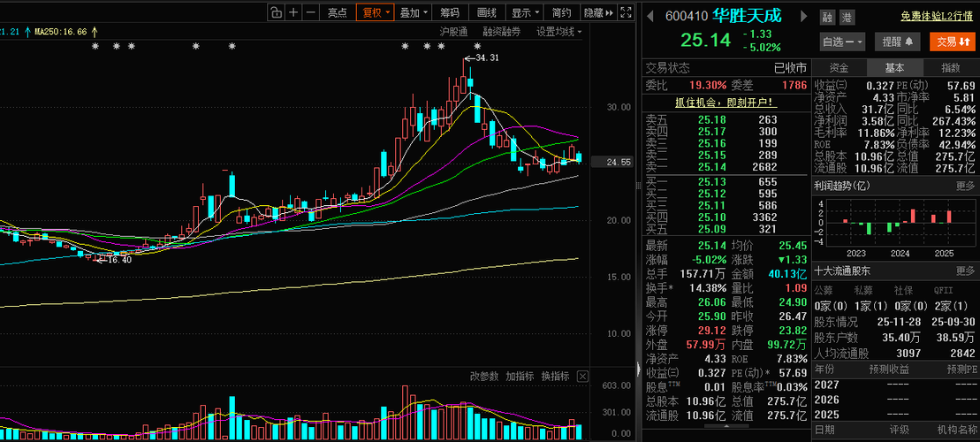Click the 机构名称 column header
Image resolution: width=980 pixels, height=442 pixels.
(x=958, y=430)
